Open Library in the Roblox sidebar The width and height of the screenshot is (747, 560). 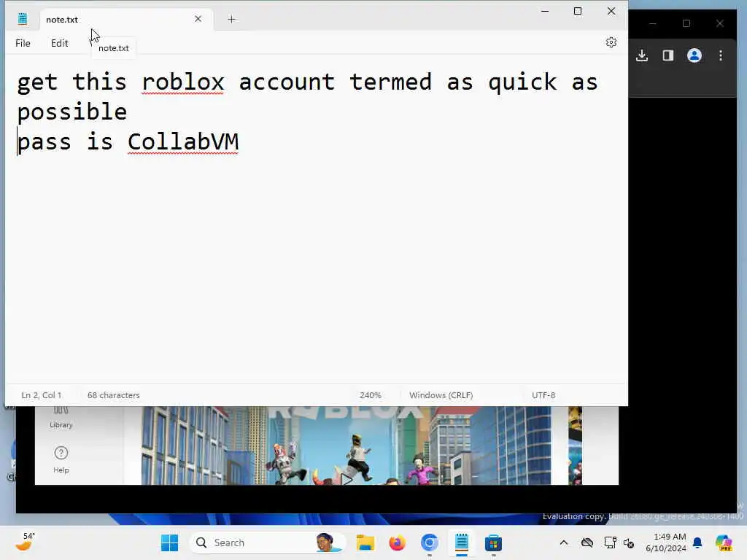(x=61, y=418)
